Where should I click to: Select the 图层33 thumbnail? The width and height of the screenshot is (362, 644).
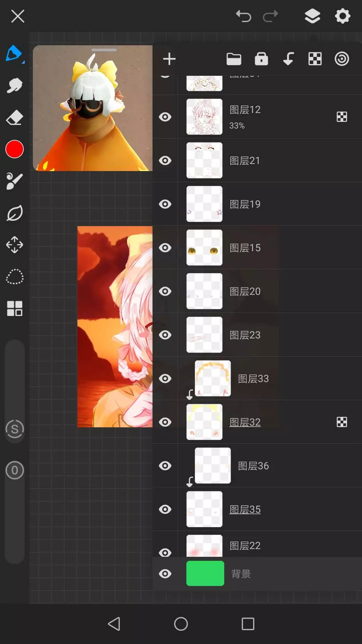(x=213, y=378)
